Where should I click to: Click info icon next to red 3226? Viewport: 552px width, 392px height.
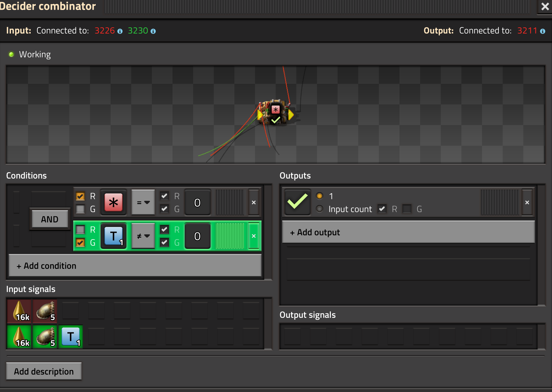(x=120, y=31)
